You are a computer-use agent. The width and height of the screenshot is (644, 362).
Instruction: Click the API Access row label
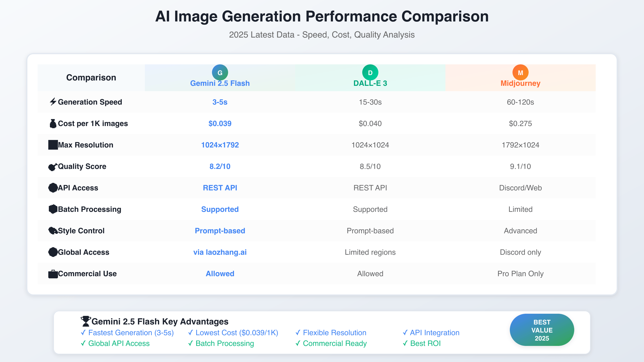pyautogui.click(x=78, y=188)
